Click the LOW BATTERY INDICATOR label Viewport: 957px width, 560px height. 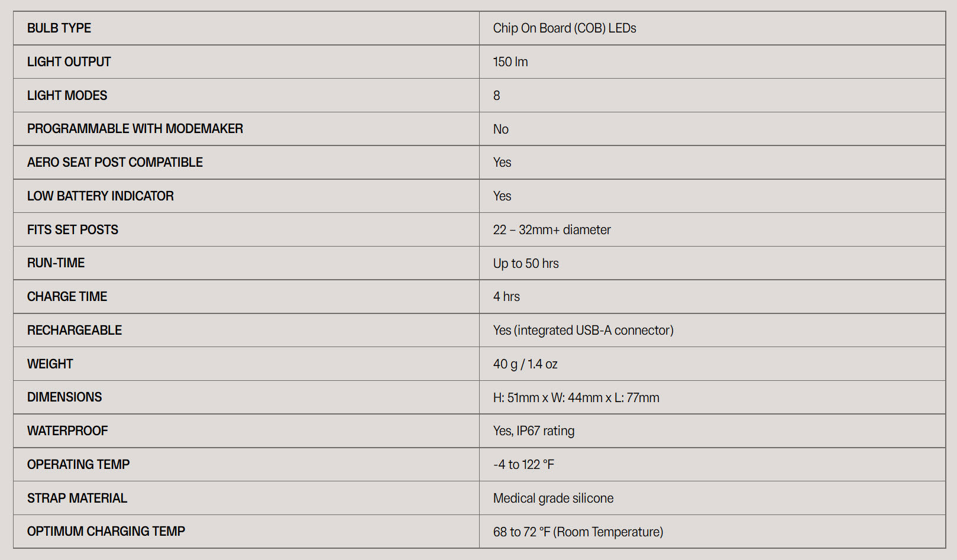coord(100,196)
